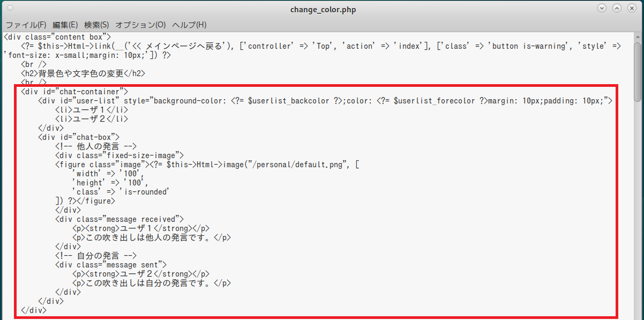Click the 他人の発言 comment line
Screen dimensions: 644x320
(96, 146)
